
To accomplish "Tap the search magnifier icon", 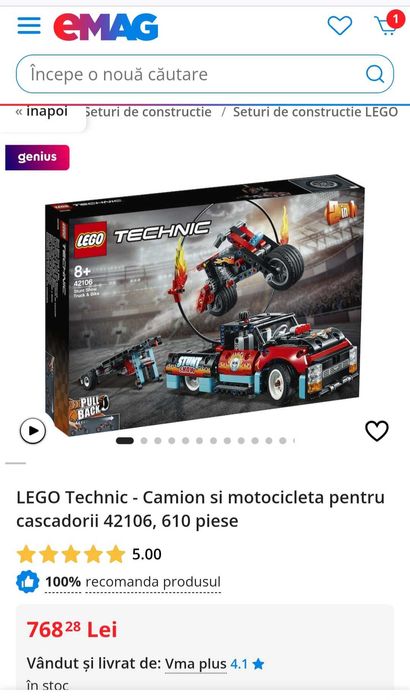I will (375, 74).
